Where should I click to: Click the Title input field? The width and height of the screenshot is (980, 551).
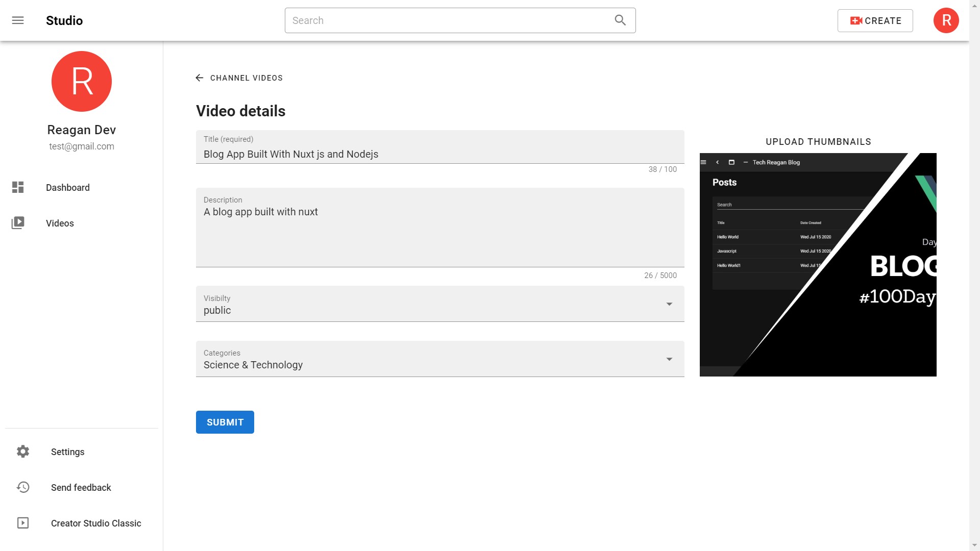point(439,154)
